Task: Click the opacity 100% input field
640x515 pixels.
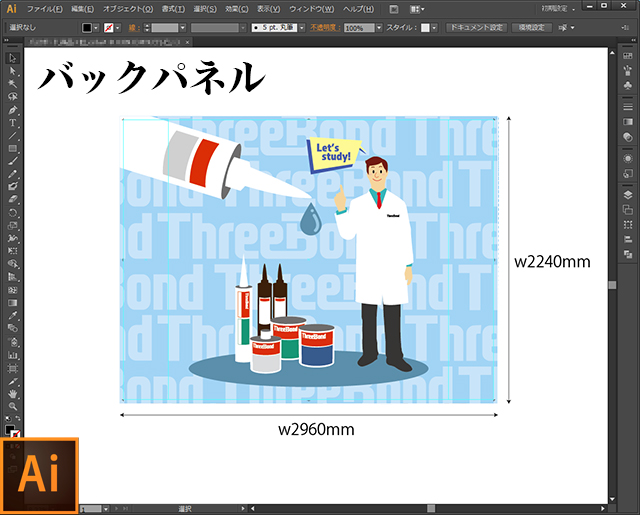Action: pyautogui.click(x=359, y=28)
